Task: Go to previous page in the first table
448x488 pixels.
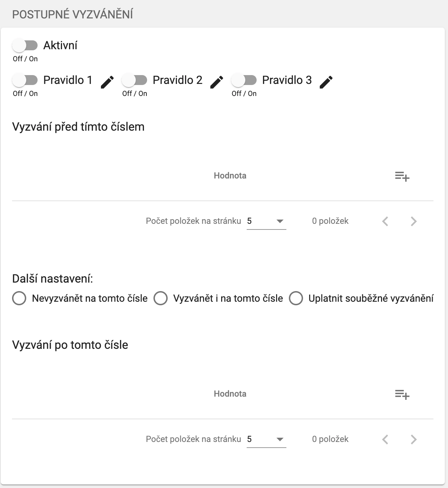Action: tap(386, 221)
